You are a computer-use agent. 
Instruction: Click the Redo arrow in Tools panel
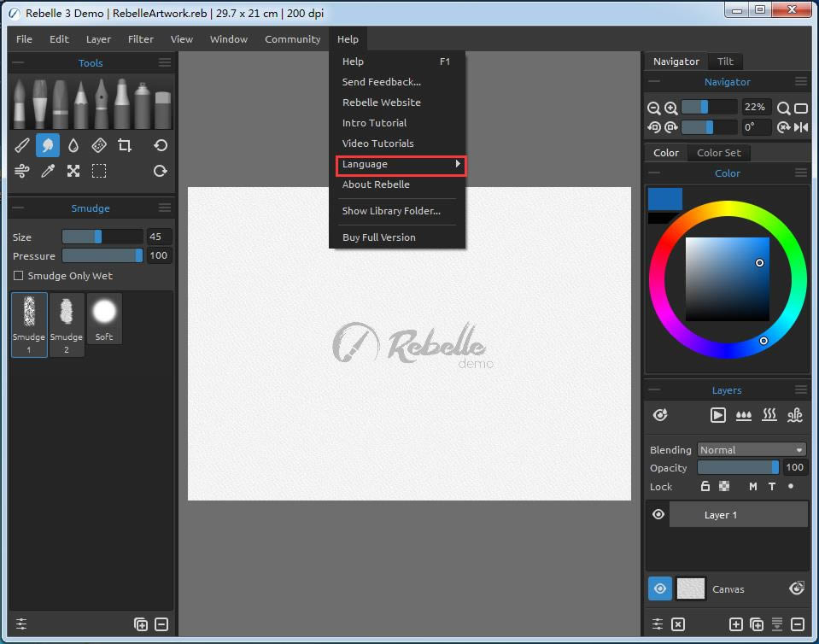pos(161,171)
